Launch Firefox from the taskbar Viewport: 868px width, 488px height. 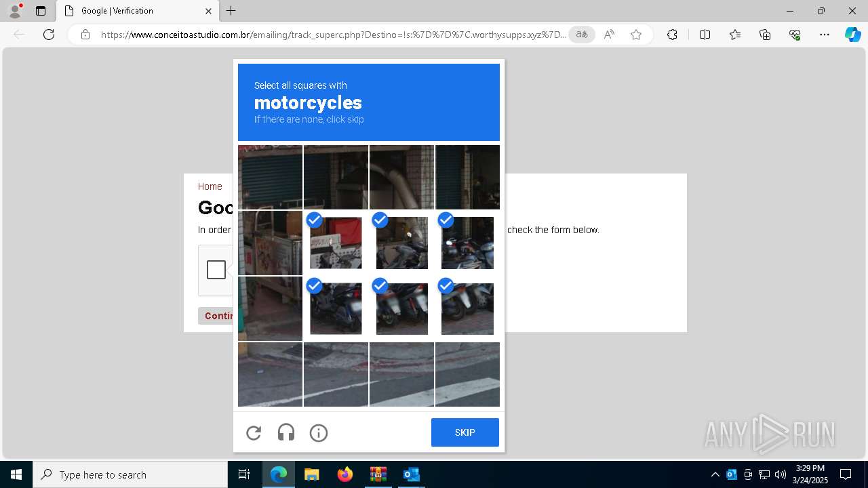345,474
